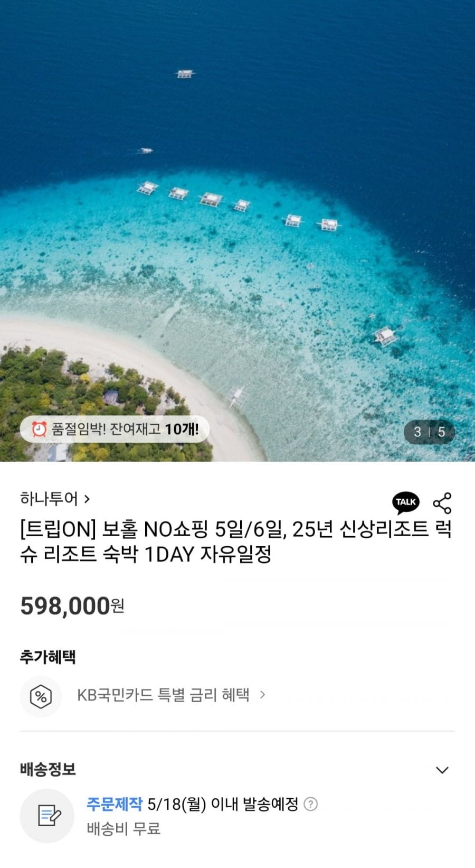Tap the 추가혜택 heading

[48, 657]
